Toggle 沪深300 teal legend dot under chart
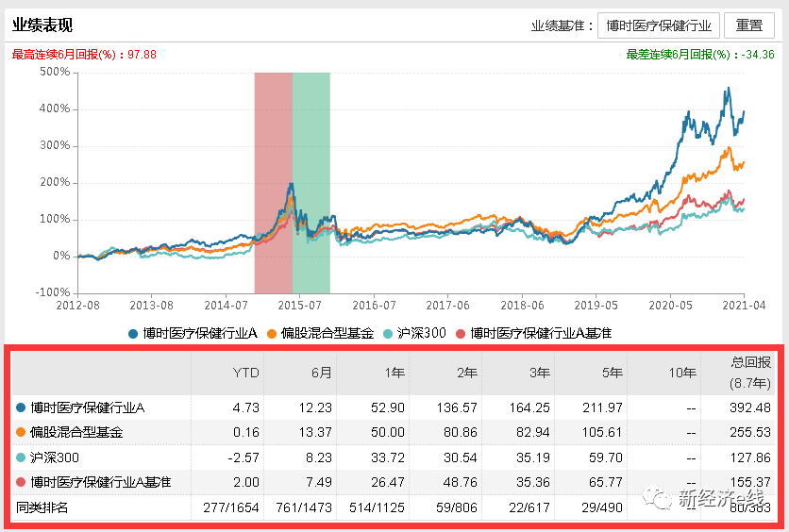Screen dimensions: 789x532 coord(388,333)
